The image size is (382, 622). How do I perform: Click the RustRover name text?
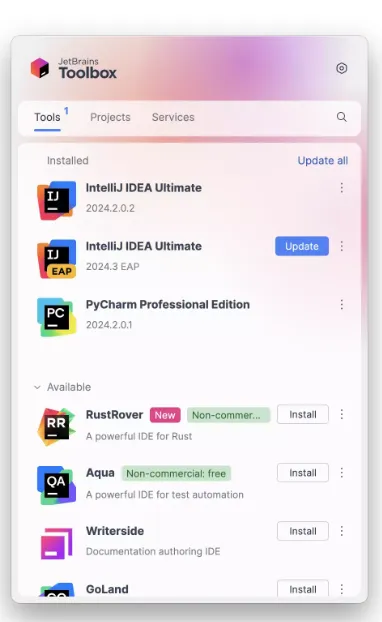pyautogui.click(x=114, y=415)
